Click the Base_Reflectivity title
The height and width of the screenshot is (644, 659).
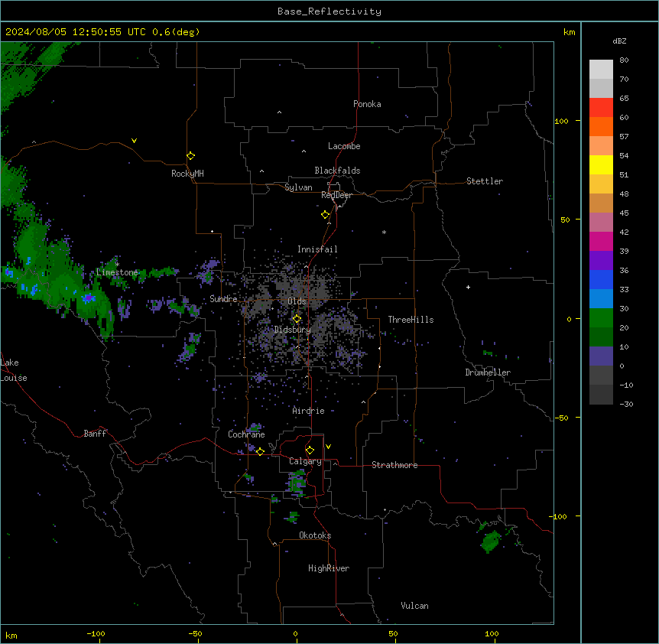(329, 11)
